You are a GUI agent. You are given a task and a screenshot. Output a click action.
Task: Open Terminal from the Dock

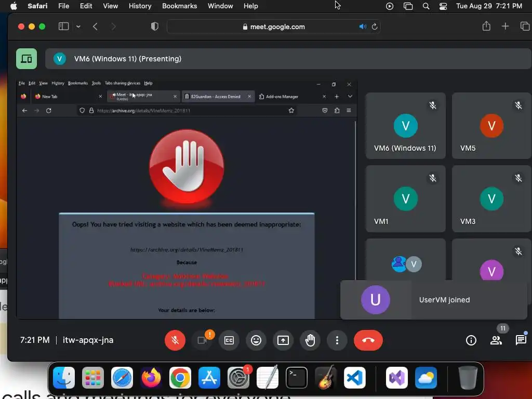(x=297, y=378)
